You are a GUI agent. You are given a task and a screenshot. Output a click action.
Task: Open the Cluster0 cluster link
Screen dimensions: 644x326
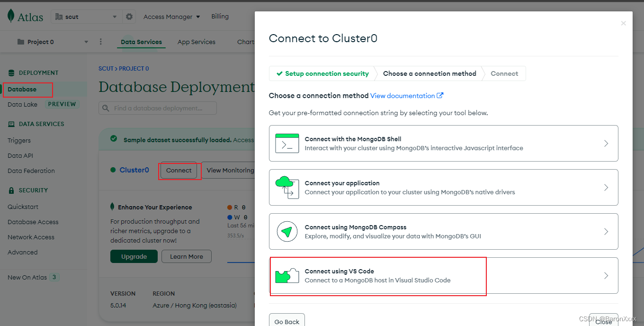click(134, 170)
